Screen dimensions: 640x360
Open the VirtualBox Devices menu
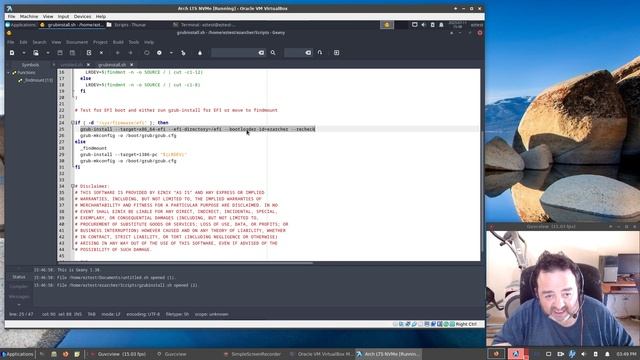[x=82, y=17]
